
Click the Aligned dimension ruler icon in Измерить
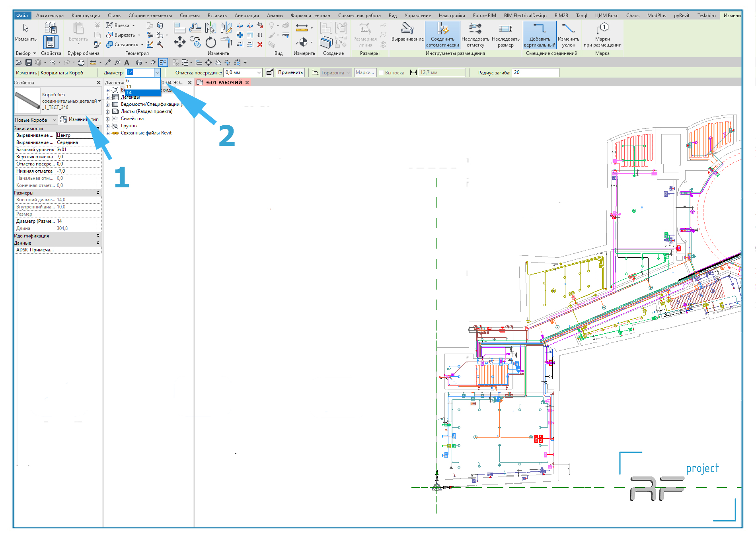302,27
